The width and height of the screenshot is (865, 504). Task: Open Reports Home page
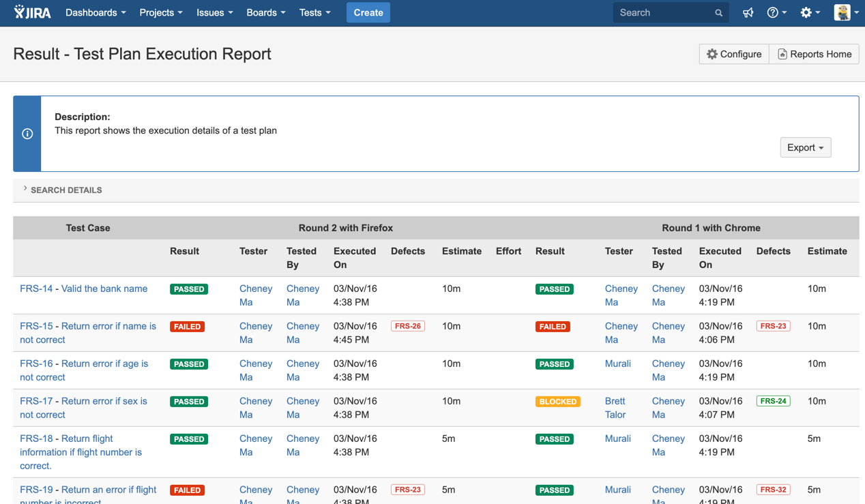(814, 55)
